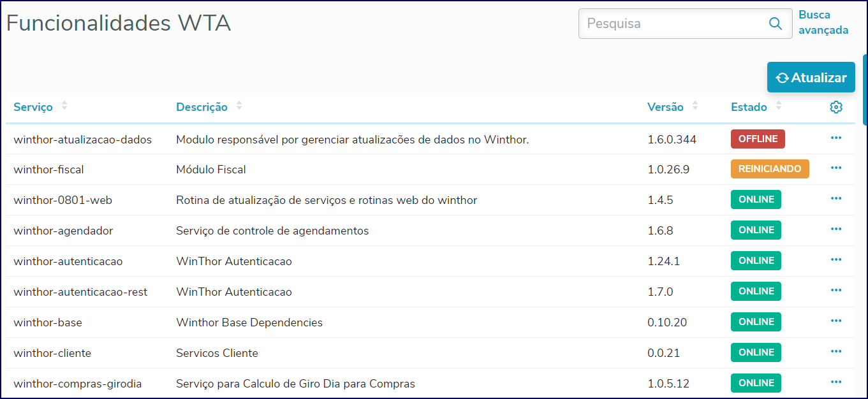Image resolution: width=868 pixels, height=399 pixels.
Task: Click description 'Servicos Cliente'
Action: (x=217, y=353)
